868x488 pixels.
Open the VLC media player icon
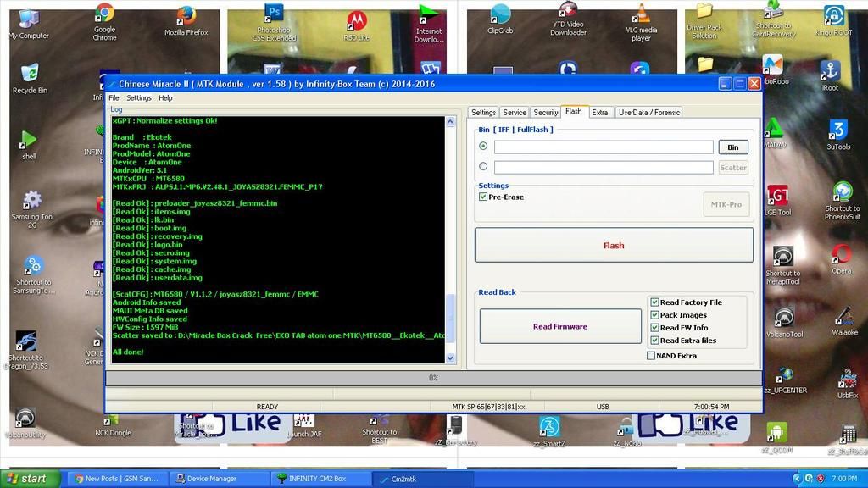point(642,15)
